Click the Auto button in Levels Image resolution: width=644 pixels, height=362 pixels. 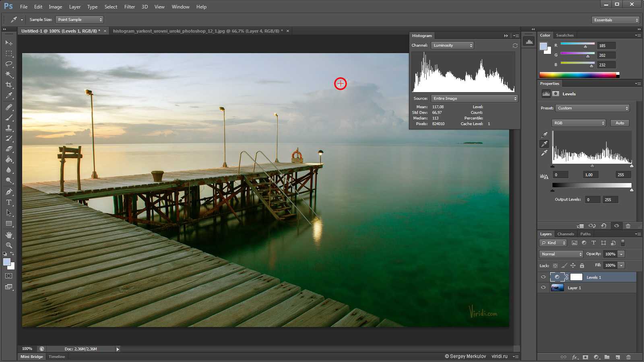[x=619, y=123]
